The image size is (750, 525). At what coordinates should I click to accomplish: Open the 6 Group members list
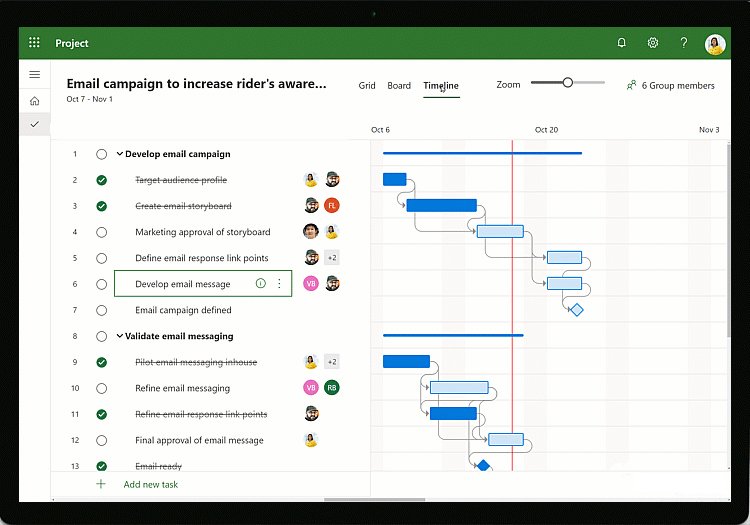coord(670,86)
